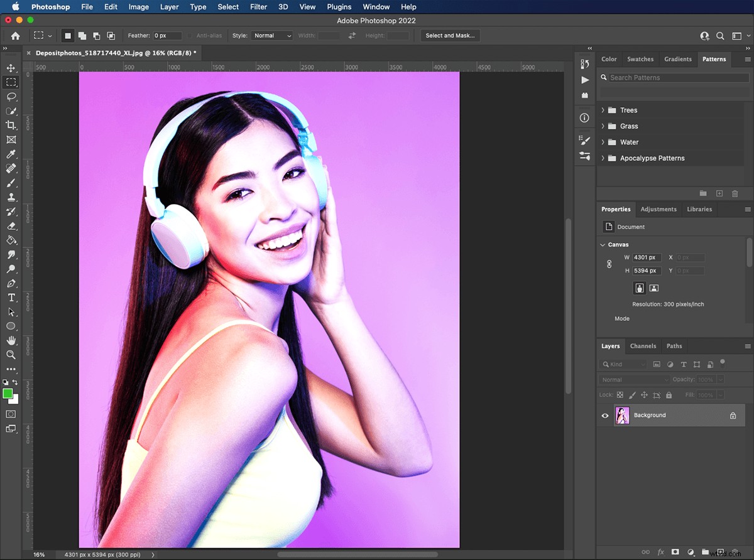The height and width of the screenshot is (560, 754).
Task: Click the Select and Mask button
Action: pos(450,36)
